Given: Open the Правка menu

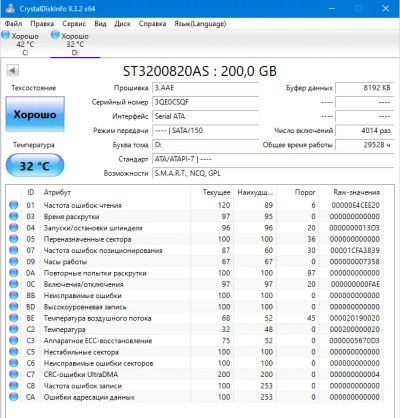Looking at the screenshot, I should [x=42, y=24].
